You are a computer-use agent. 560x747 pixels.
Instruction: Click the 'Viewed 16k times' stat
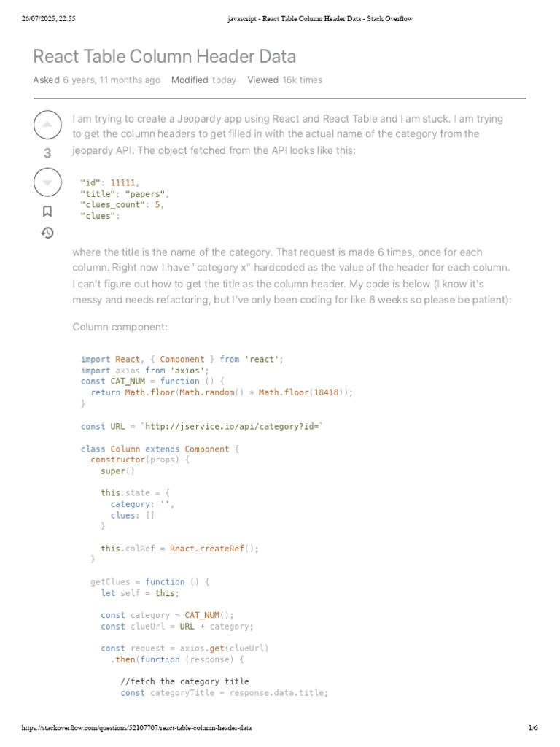[x=284, y=80]
